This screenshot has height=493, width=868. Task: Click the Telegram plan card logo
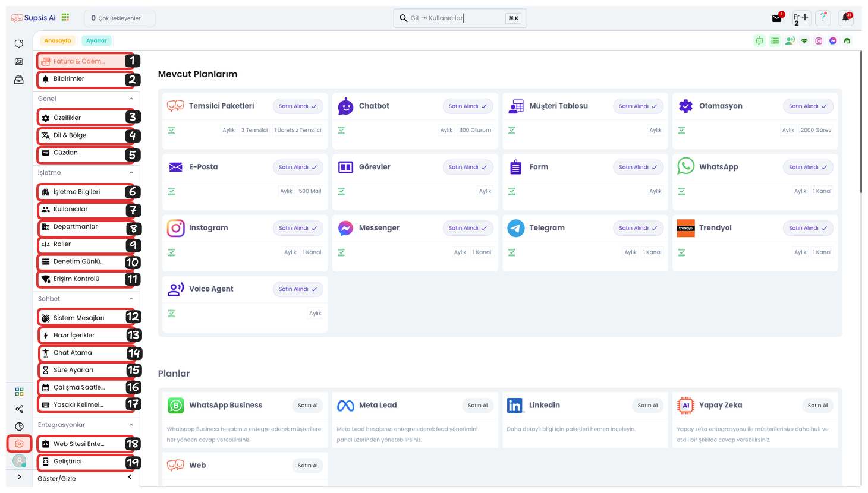click(x=515, y=228)
